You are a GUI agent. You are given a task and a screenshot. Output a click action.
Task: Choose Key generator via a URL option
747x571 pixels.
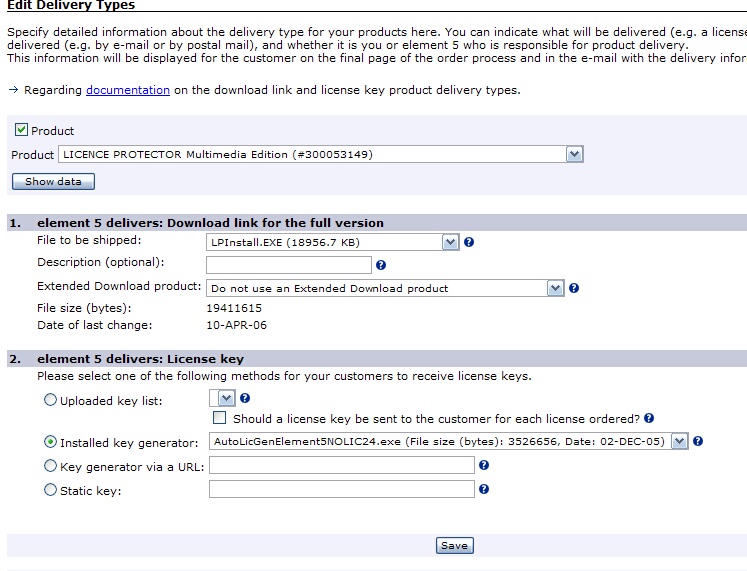51,465
